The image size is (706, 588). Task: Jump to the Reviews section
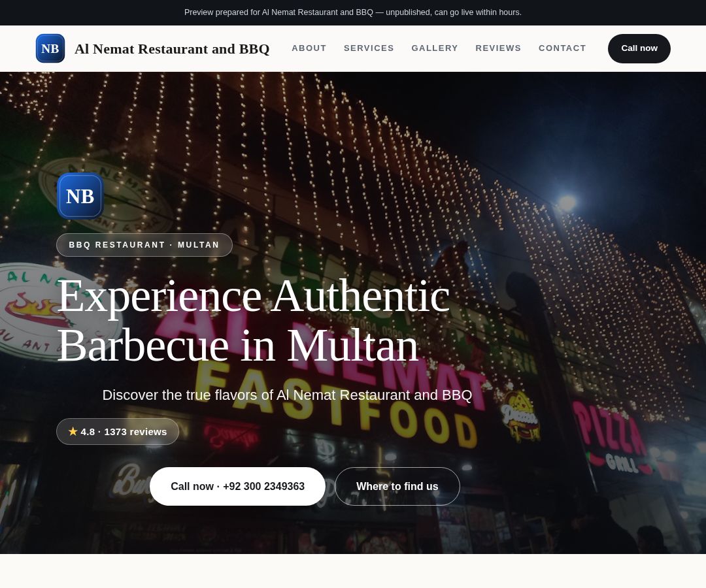point(498,48)
